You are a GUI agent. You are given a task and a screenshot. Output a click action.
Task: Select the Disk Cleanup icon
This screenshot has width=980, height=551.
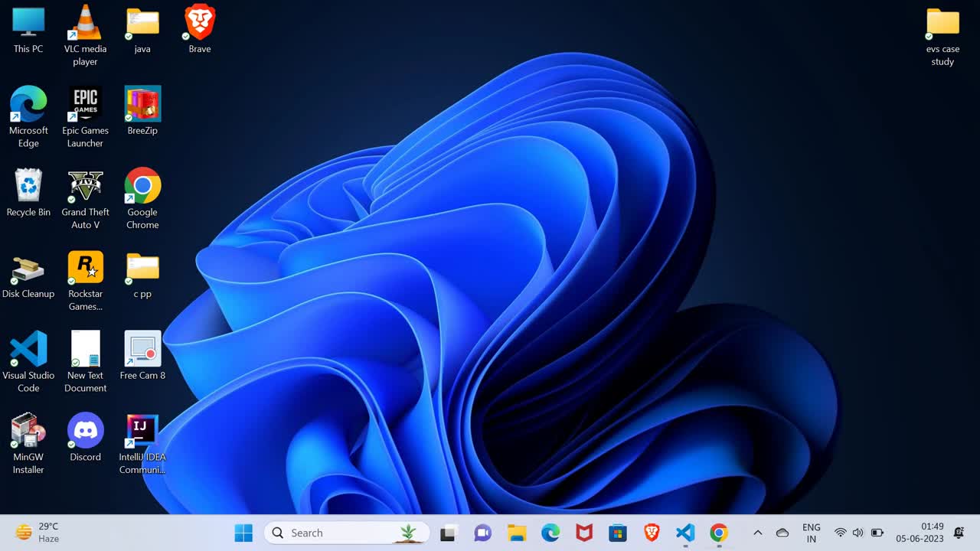tap(28, 275)
